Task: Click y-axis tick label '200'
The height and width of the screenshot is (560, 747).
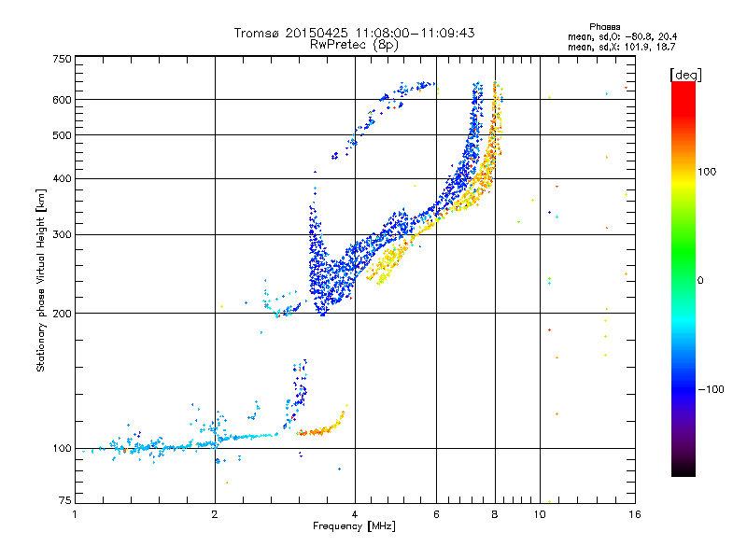Action: [62, 314]
